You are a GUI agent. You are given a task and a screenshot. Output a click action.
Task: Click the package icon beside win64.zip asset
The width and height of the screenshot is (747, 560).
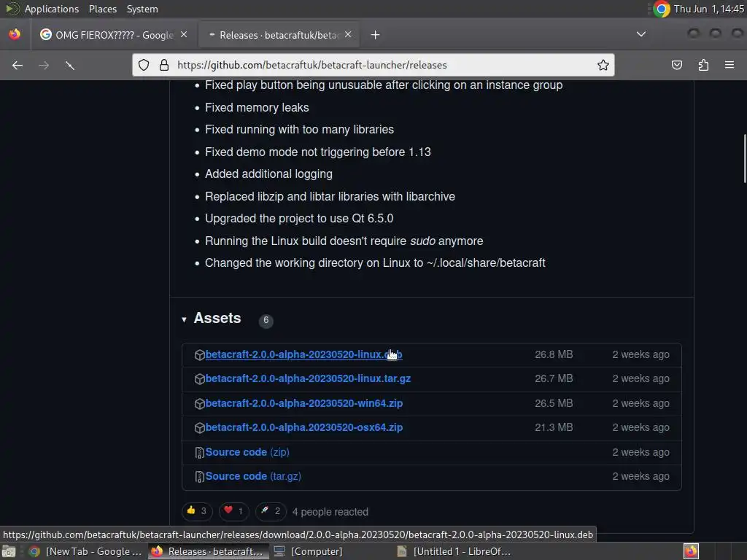[x=200, y=403]
